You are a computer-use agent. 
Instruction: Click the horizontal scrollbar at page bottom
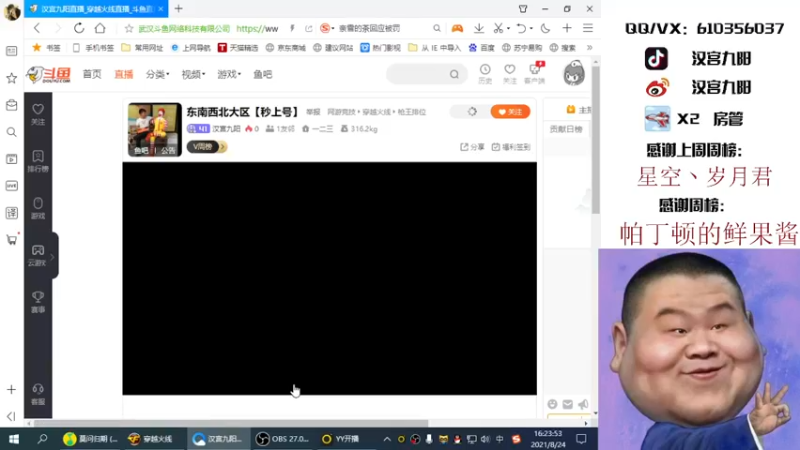[x=231, y=423]
